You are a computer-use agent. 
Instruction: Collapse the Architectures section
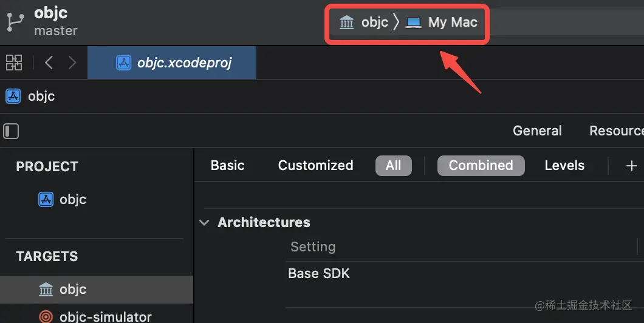coord(205,223)
